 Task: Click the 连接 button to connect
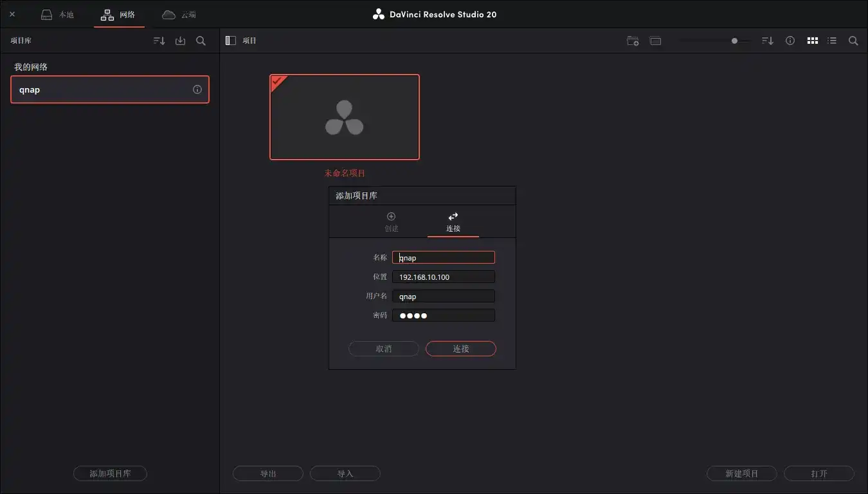(x=460, y=348)
